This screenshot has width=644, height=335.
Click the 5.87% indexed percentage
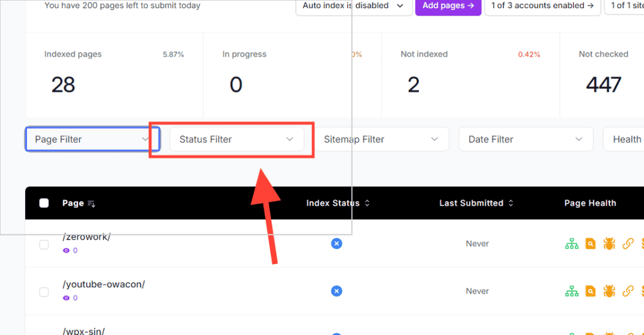point(174,54)
